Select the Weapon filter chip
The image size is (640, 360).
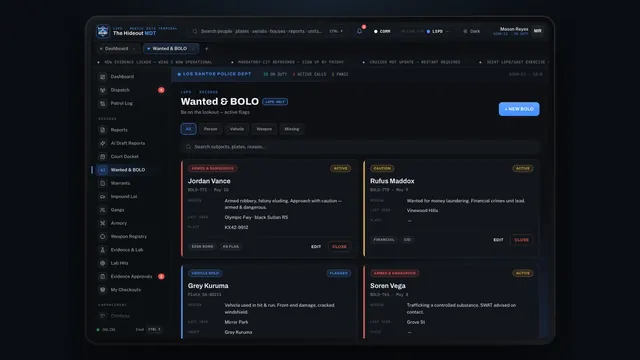264,129
